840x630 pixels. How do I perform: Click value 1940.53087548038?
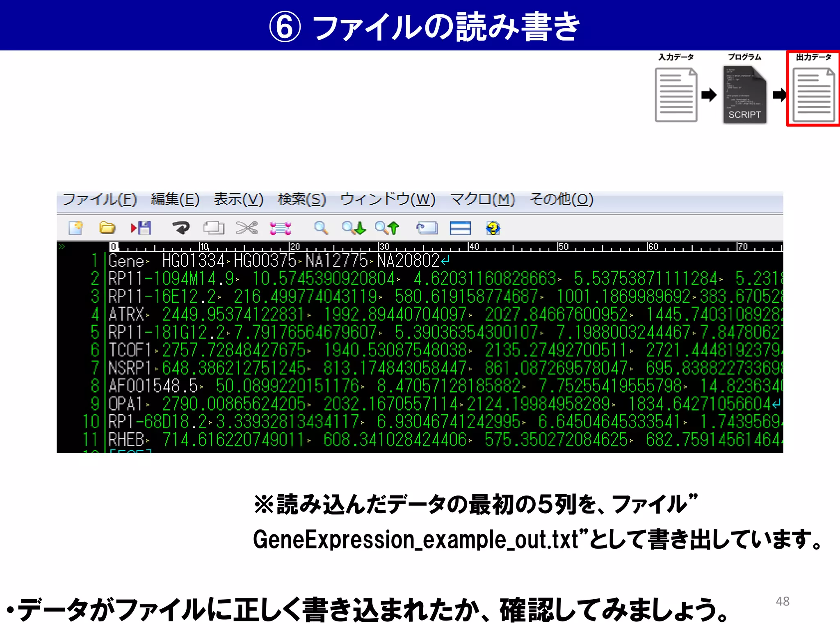click(395, 350)
